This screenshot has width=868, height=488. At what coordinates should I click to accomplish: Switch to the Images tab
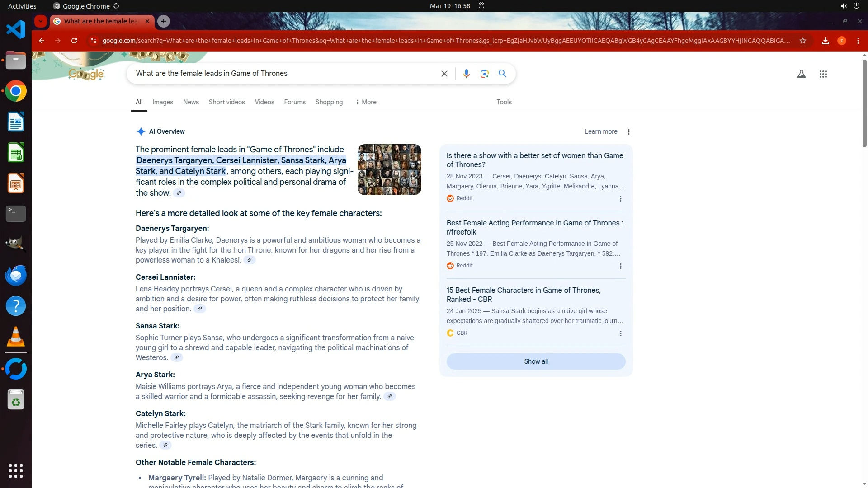[163, 102]
